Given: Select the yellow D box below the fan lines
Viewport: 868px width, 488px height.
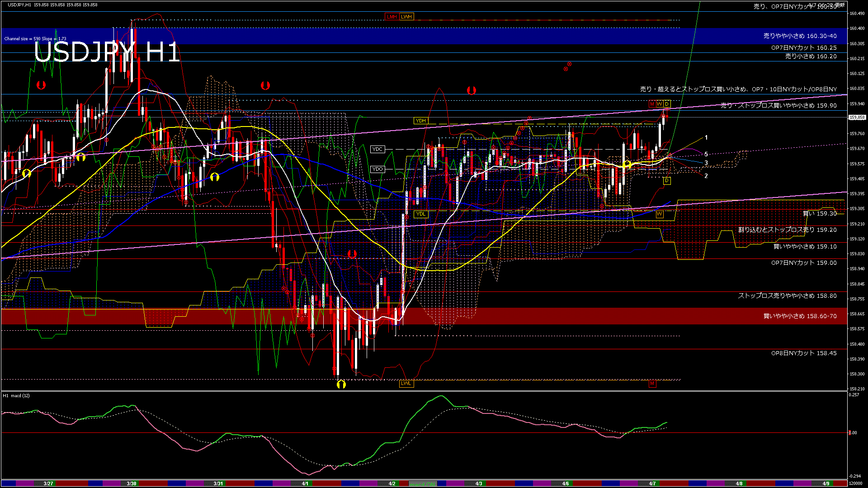Looking at the screenshot, I should pos(666,180).
